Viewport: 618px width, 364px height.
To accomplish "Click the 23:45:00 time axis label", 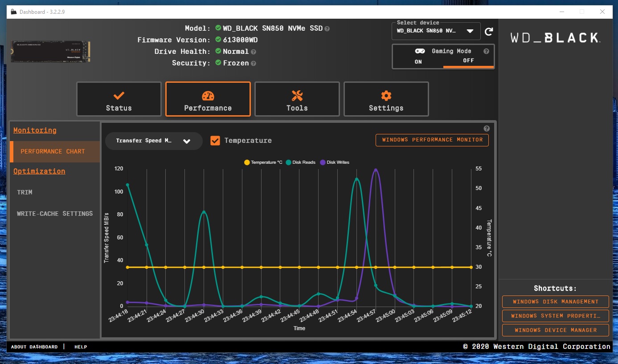I will click(386, 317).
